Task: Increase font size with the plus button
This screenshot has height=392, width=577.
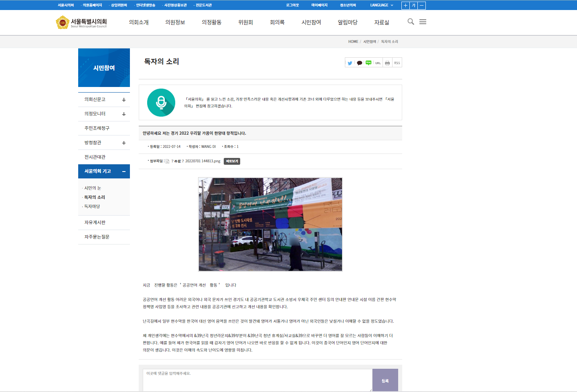Action: coord(405,5)
